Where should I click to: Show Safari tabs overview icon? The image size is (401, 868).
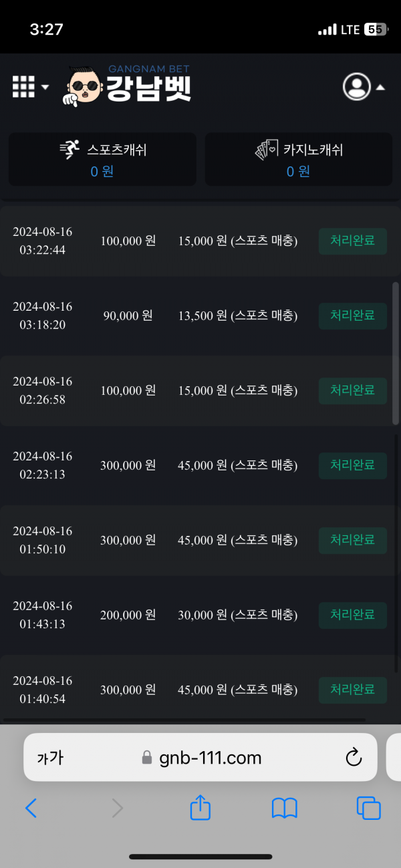click(x=368, y=809)
